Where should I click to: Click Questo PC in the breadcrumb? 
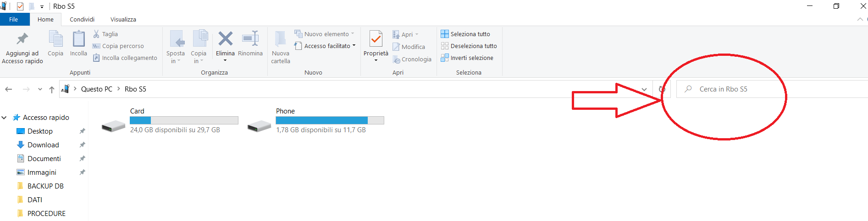(96, 89)
